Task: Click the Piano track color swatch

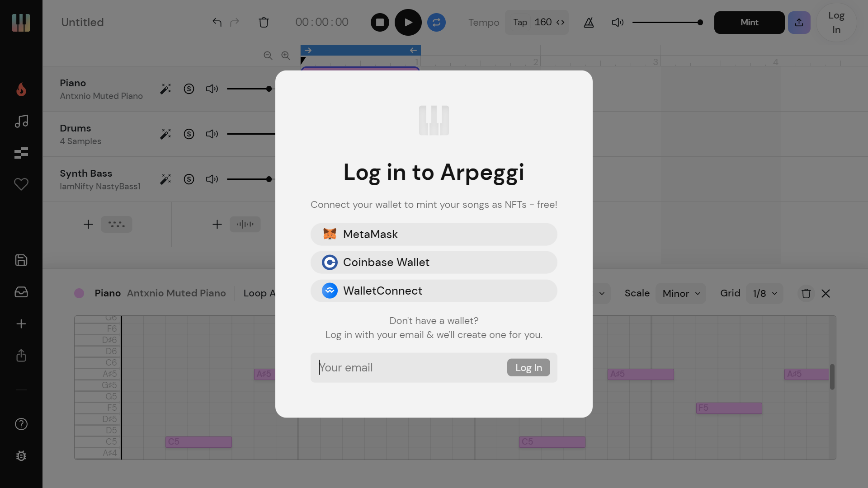Action: tap(79, 293)
